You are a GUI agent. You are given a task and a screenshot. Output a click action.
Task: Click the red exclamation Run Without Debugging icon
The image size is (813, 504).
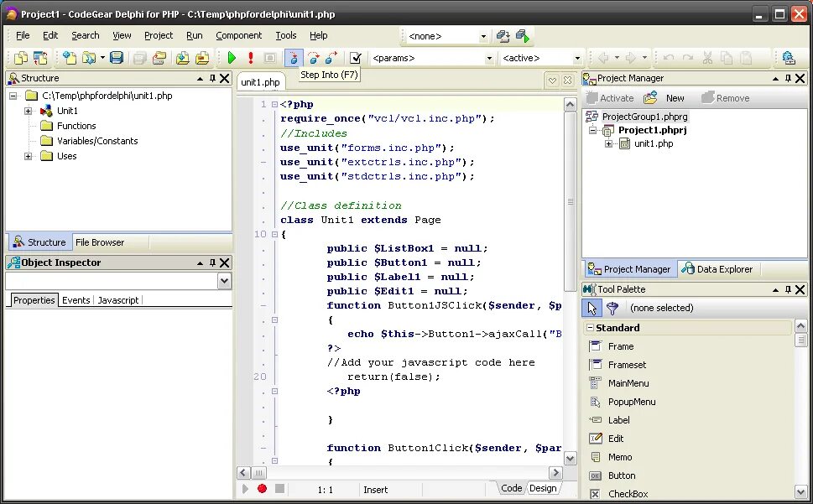click(250, 58)
